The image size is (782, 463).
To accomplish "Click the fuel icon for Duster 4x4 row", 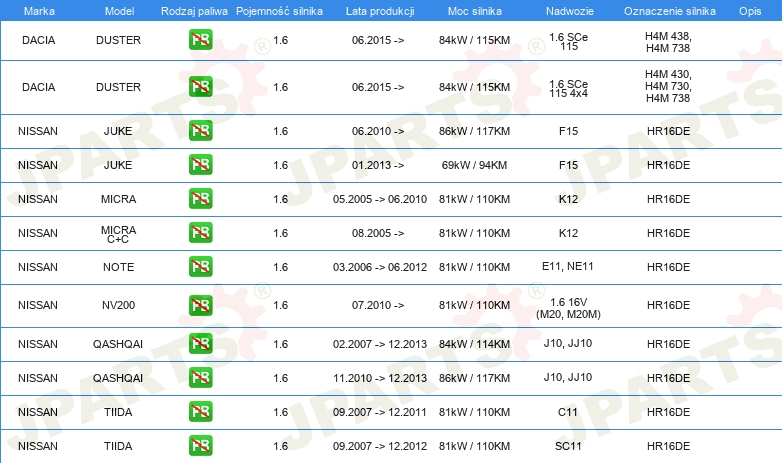I will click(200, 87).
